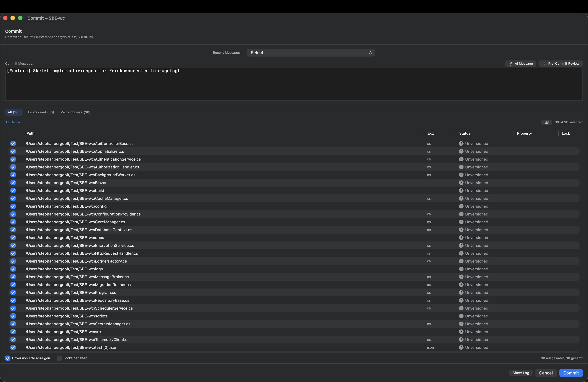Image resolution: width=588 pixels, height=382 pixels.
Task: Uncheck the checkbox for Program.cs
Action: click(x=13, y=293)
